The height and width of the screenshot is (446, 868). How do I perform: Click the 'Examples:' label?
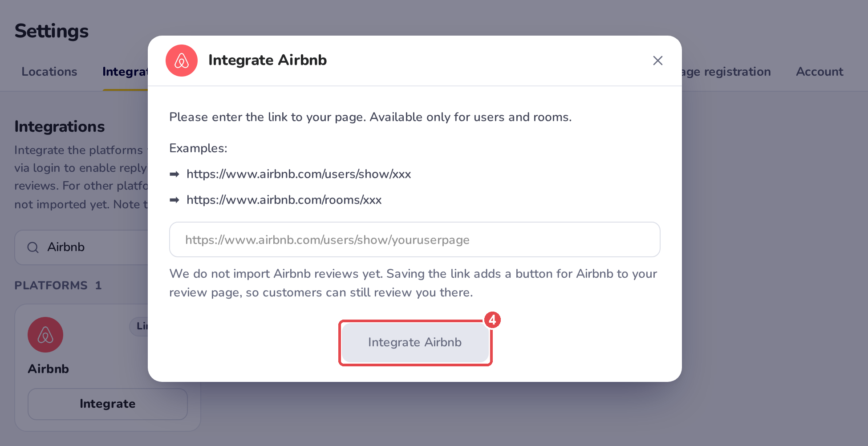[x=198, y=148]
